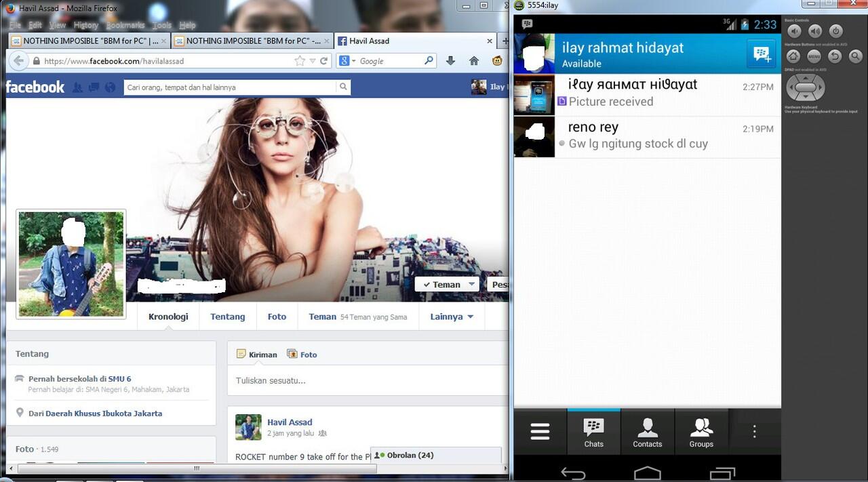This screenshot has height=482, width=868.
Task: Bookmark this page with the star icon
Action: point(300,61)
